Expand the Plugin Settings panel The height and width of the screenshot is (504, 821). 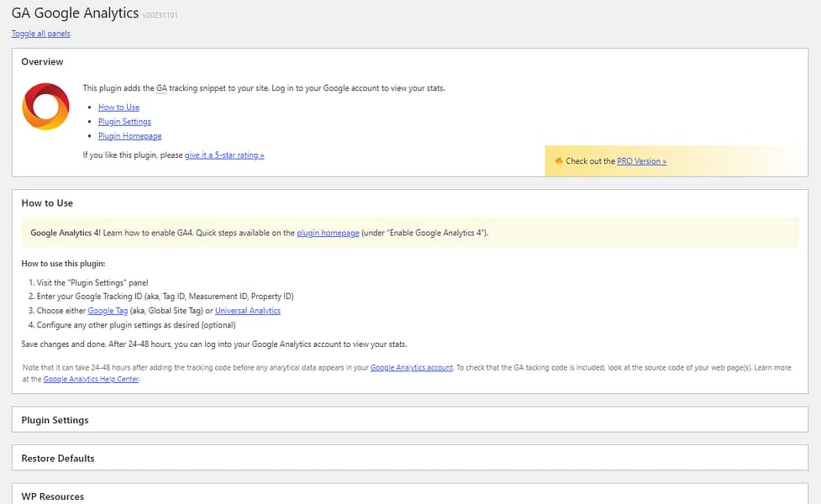pyautogui.click(x=55, y=420)
